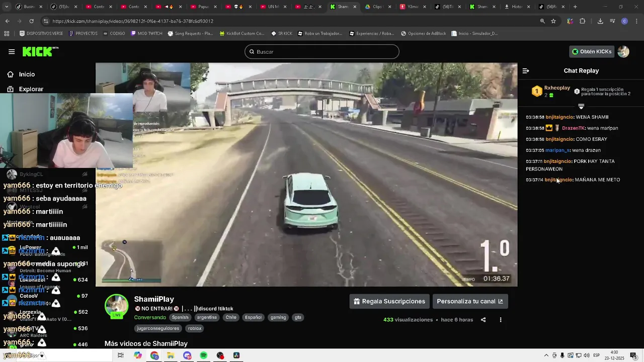Select the gaming tag
Image resolution: width=644 pixels, height=362 pixels.
(x=278, y=317)
